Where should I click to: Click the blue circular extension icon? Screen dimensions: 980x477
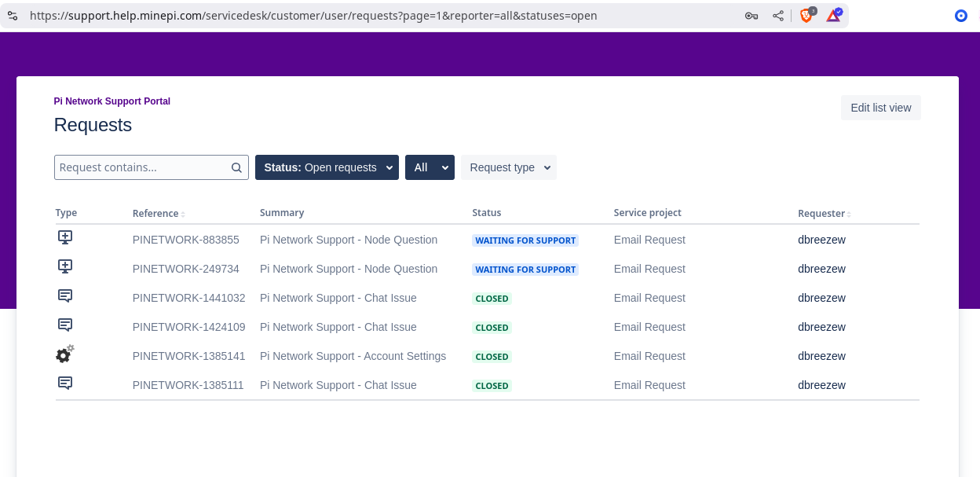960,16
